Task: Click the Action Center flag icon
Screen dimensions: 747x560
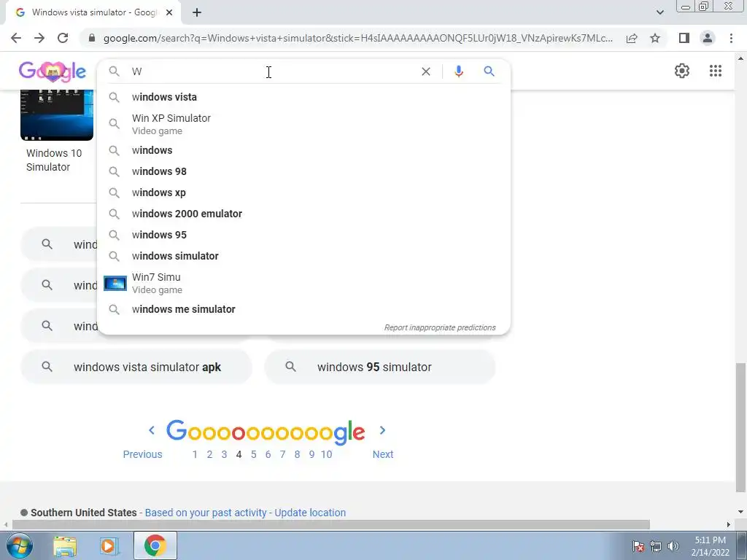Action: pyautogui.click(x=638, y=546)
